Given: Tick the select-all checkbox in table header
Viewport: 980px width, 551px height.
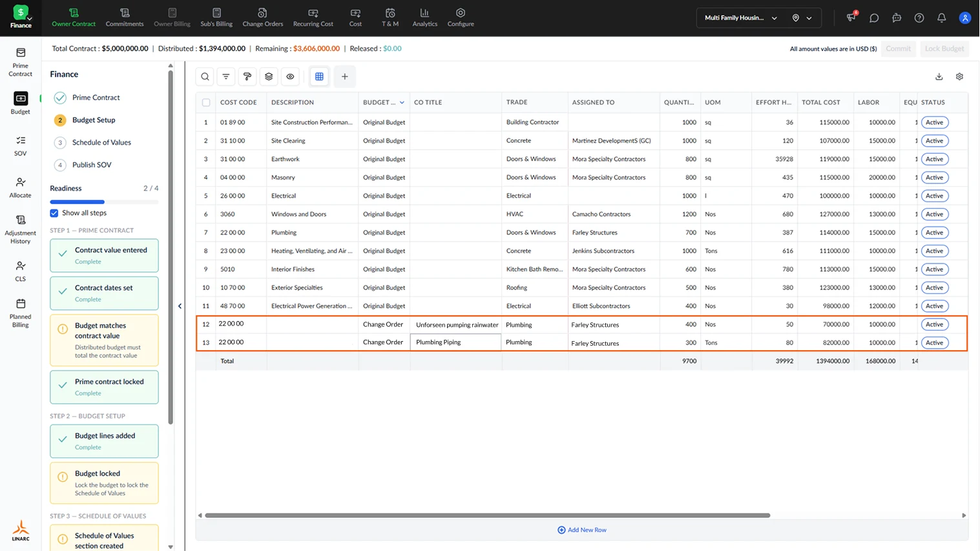Looking at the screenshot, I should coord(206,102).
